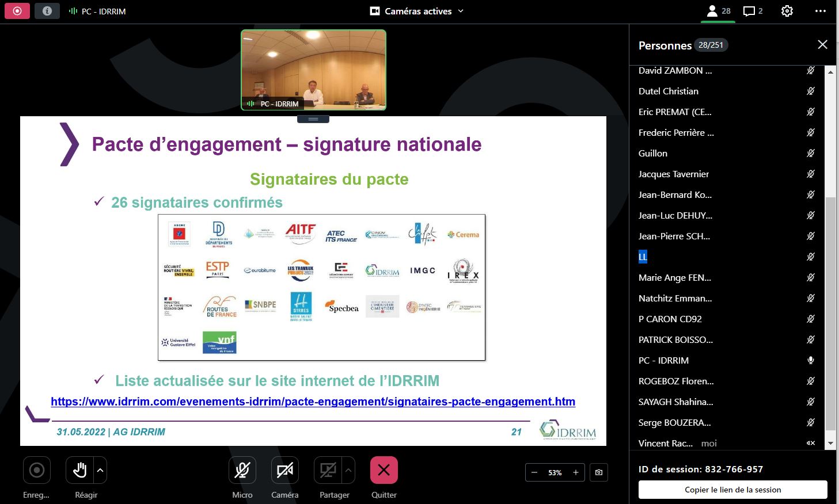
Task: Click the muted mic icon for Jean-Bernard Ko...
Action: [811, 194]
